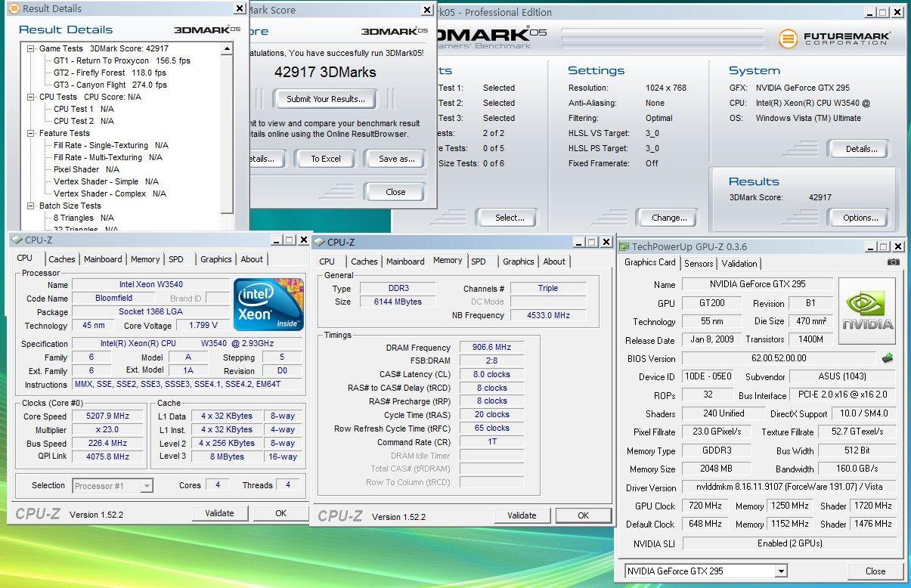Click Bandwidth 160.0 GB/s field
911x588 pixels.
tap(858, 469)
